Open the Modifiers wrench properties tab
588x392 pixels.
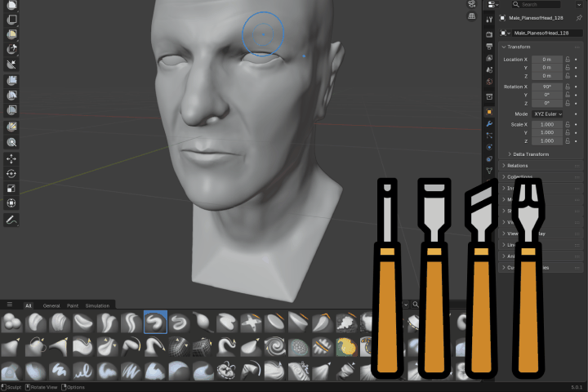click(489, 123)
